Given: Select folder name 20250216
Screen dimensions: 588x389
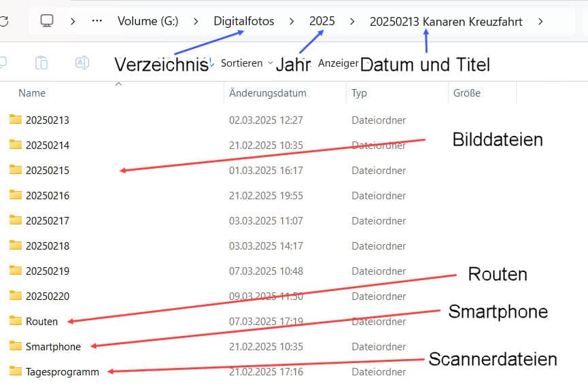Looking at the screenshot, I should [48, 195].
